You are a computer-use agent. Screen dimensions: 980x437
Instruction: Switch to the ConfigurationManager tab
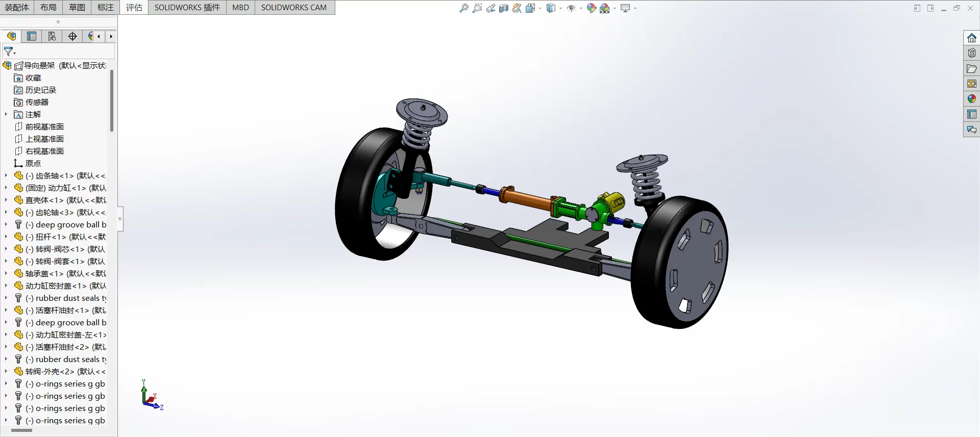coord(52,36)
